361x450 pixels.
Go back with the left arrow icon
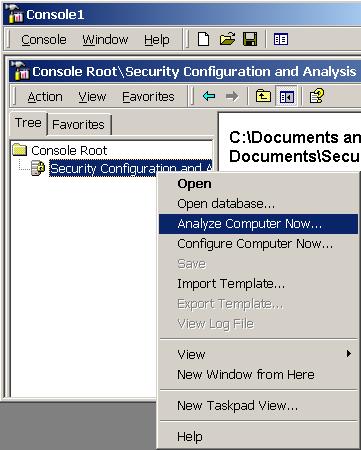point(209,97)
